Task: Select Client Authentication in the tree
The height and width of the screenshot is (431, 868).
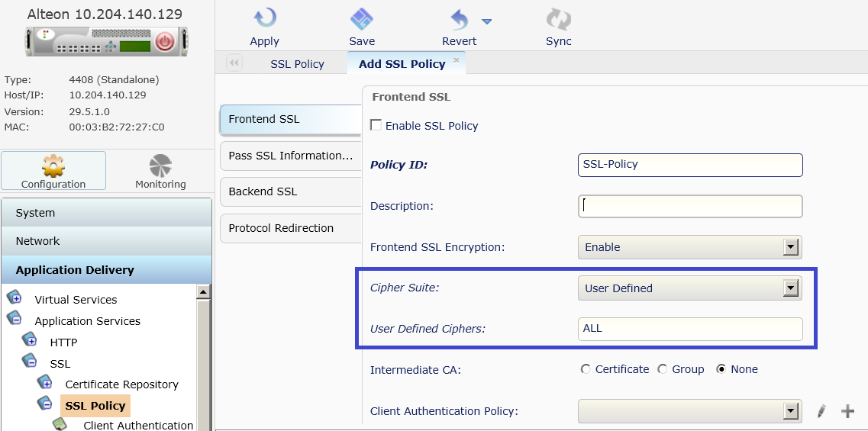Action: (x=138, y=426)
